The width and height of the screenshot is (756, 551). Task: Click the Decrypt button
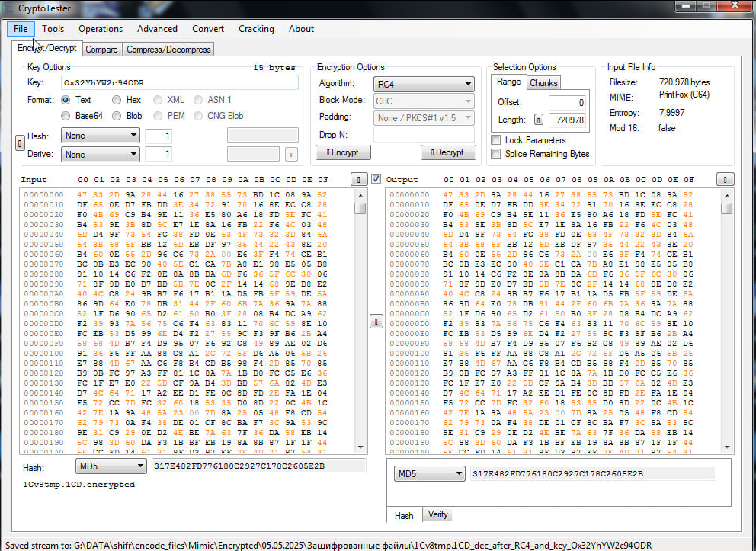448,152
